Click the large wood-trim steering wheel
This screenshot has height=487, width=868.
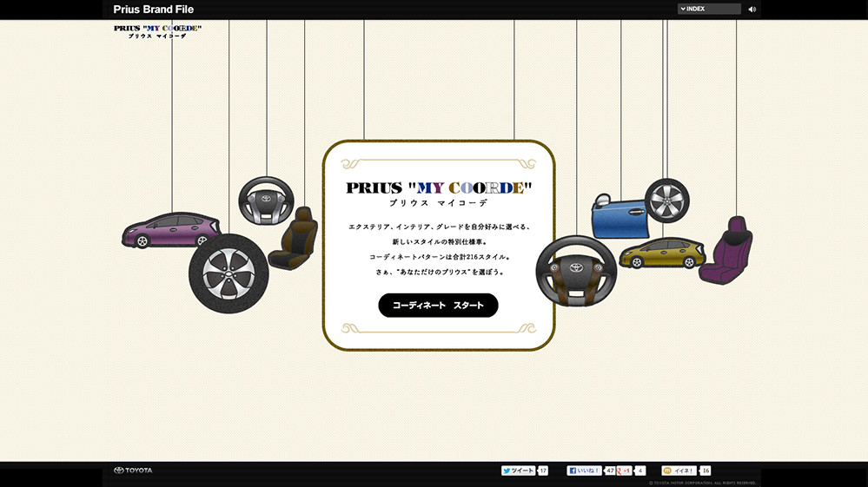[x=576, y=271]
